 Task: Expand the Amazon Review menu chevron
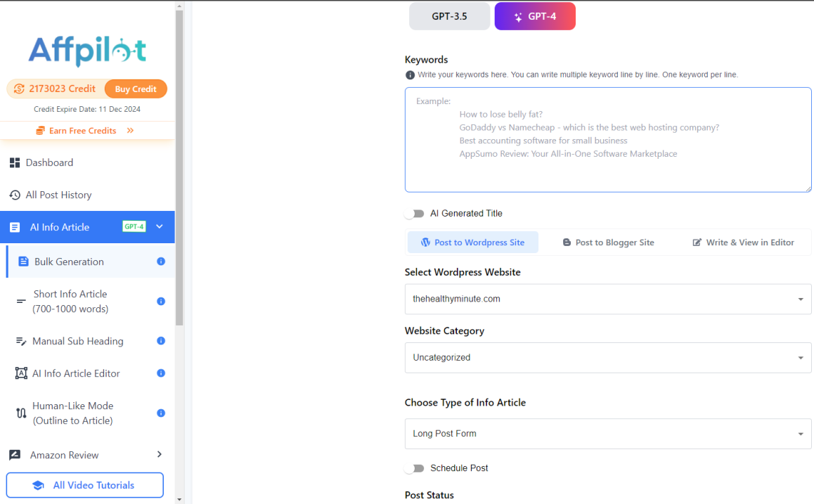click(x=160, y=455)
